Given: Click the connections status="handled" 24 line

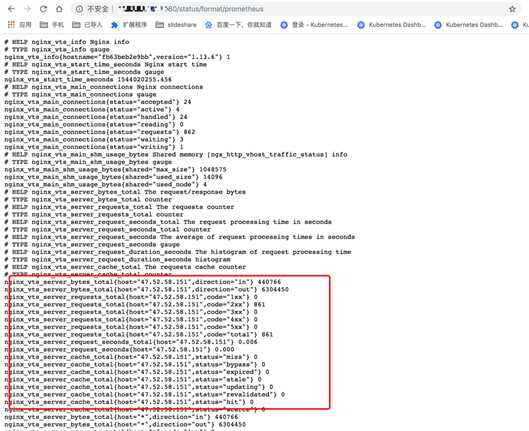Looking at the screenshot, I should [x=96, y=117].
